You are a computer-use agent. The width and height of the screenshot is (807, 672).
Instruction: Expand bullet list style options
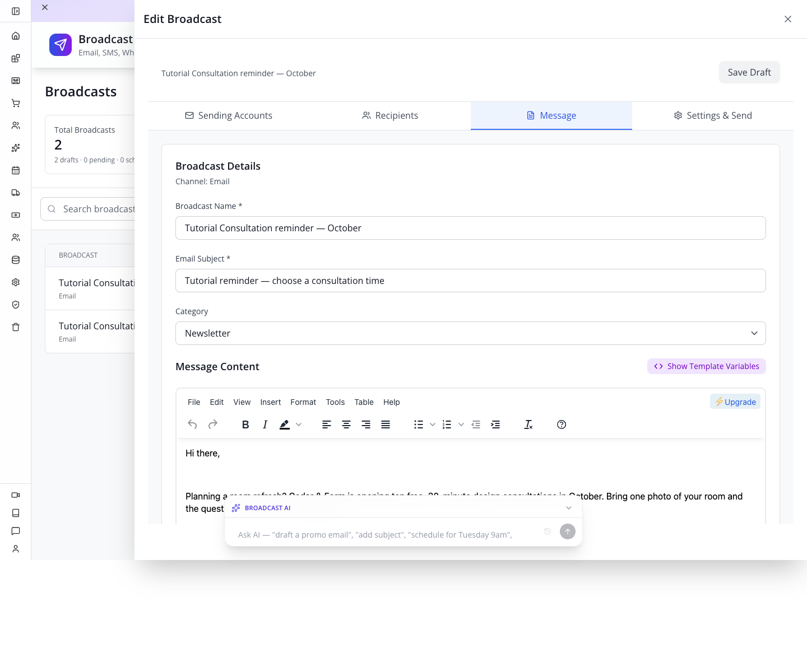tap(433, 424)
